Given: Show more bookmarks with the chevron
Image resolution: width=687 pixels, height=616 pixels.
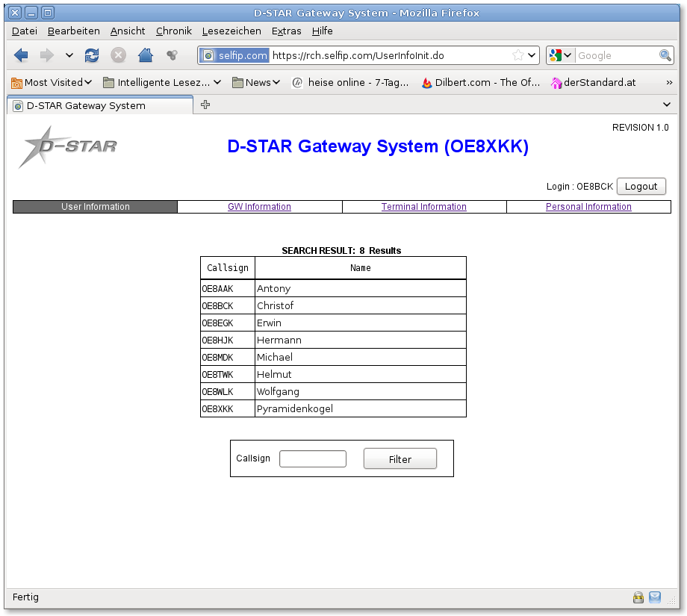Looking at the screenshot, I should tap(669, 82).
